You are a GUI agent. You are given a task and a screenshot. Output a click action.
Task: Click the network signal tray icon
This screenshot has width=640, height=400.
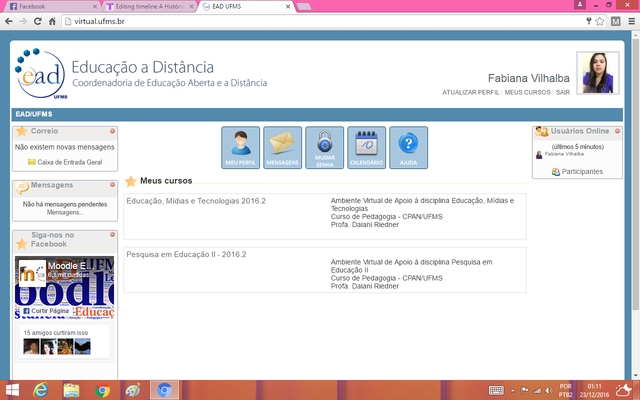538,391
